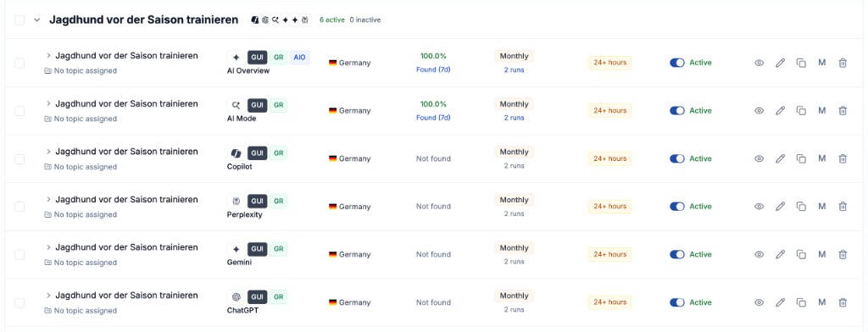Delete the Gemini prompt
This screenshot has height=332, width=868.
(x=843, y=255)
